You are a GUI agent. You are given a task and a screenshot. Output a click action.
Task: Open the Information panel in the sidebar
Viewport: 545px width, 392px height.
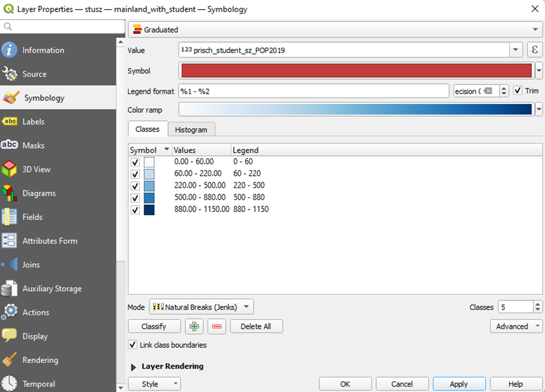point(43,50)
